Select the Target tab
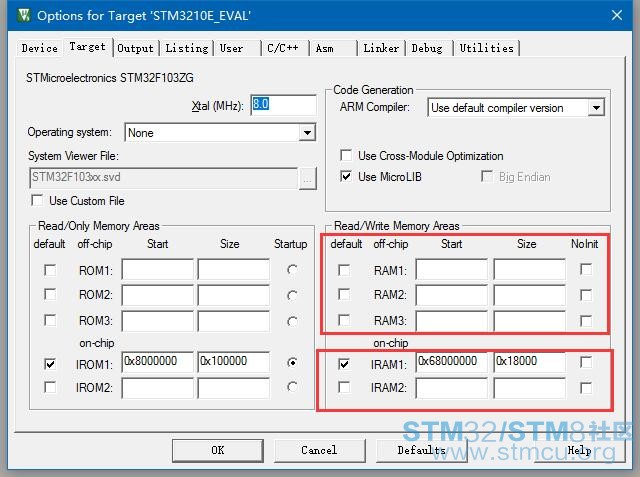Viewport: 640px width, 477px height. (87, 47)
